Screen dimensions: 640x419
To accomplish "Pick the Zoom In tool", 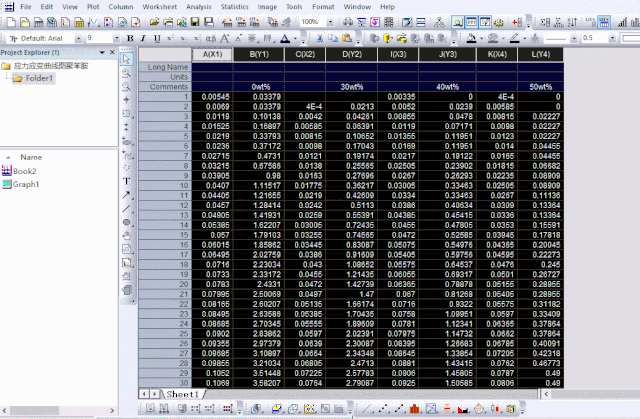I will (127, 73).
